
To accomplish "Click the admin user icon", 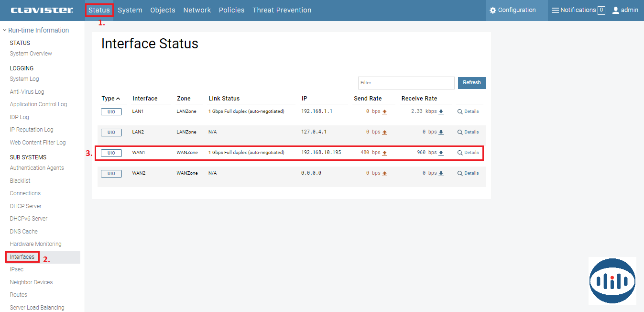I will click(616, 10).
